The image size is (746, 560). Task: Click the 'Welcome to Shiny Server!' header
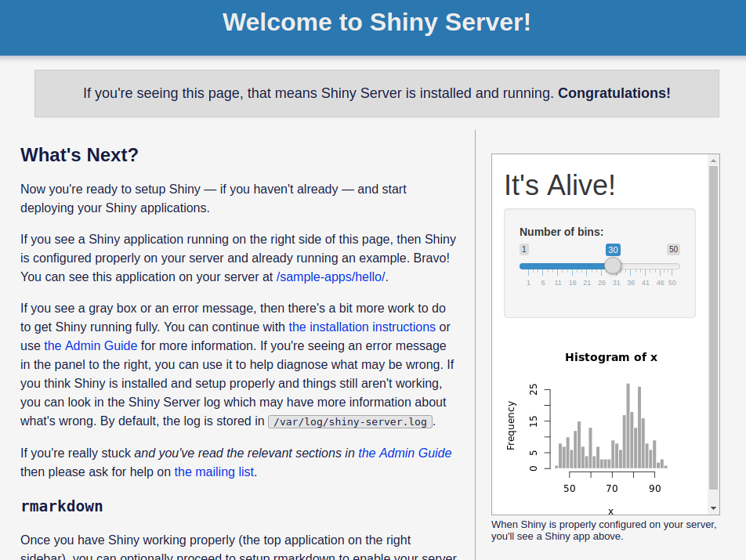pyautogui.click(x=376, y=23)
